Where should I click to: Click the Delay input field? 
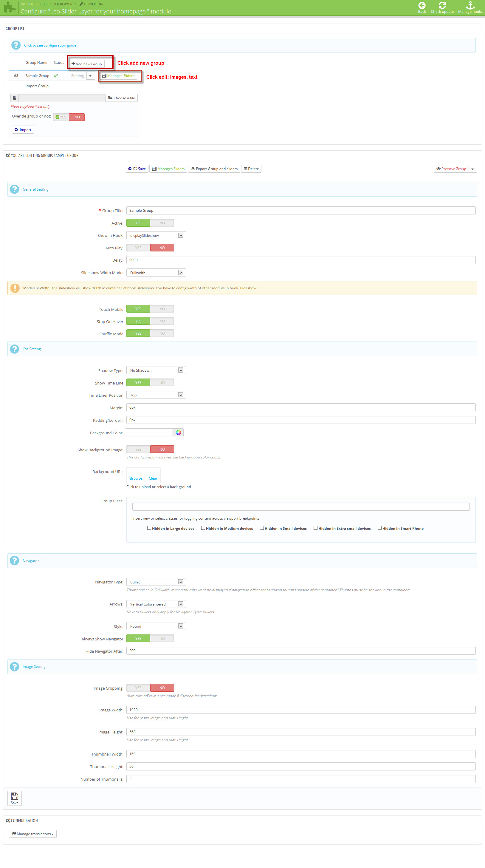point(301,260)
